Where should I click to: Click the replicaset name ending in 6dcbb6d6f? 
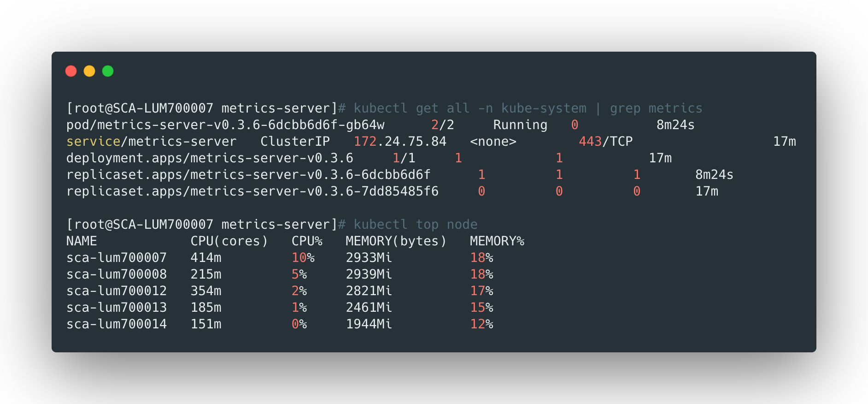[x=248, y=175]
